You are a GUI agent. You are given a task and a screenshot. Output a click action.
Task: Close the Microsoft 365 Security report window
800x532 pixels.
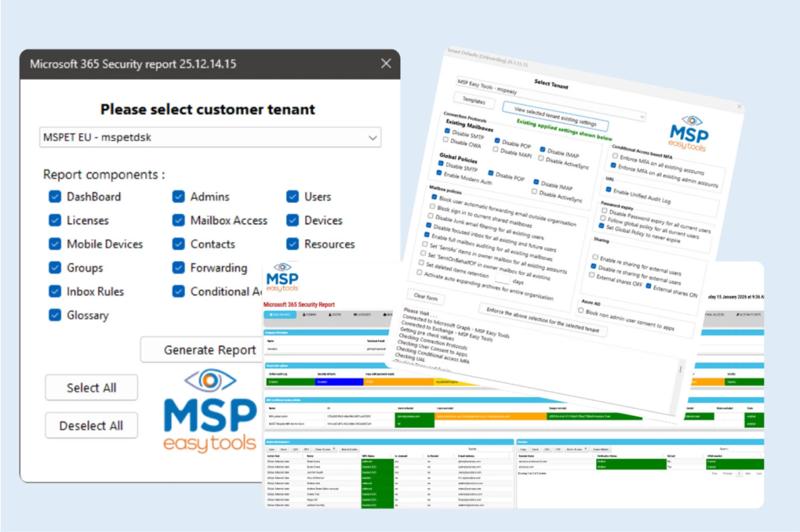[386, 64]
